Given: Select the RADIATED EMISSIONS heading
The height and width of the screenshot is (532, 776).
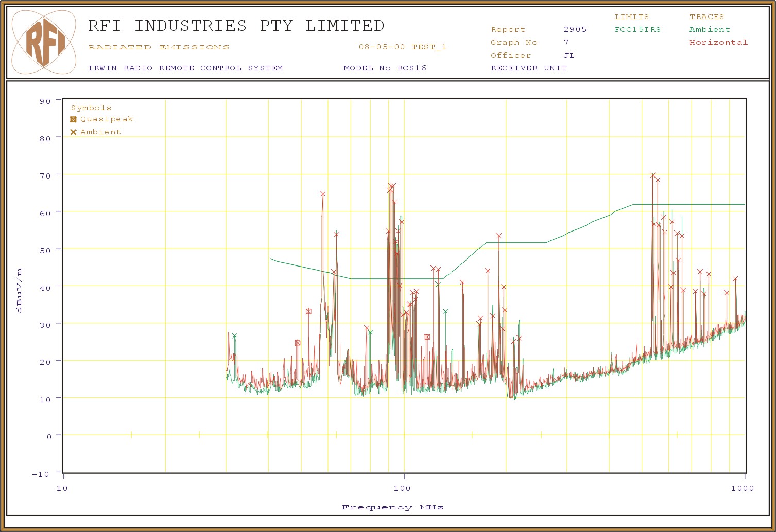Looking at the screenshot, I should point(159,47).
